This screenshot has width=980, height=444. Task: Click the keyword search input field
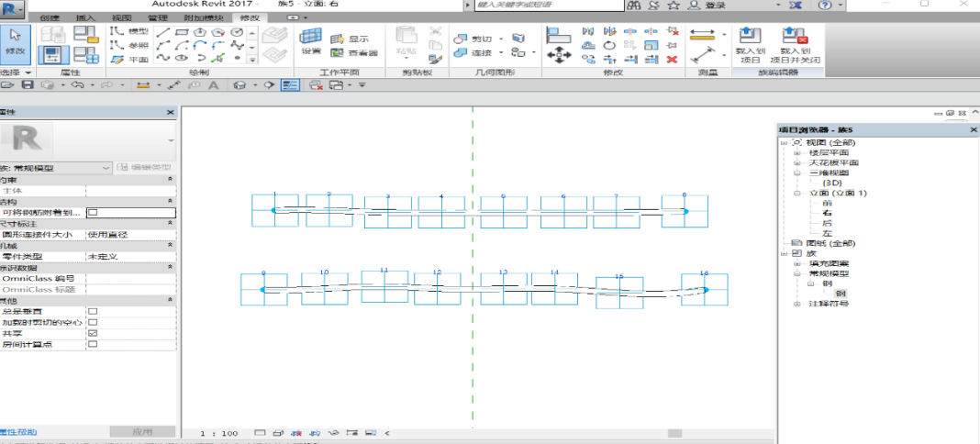point(549,5)
